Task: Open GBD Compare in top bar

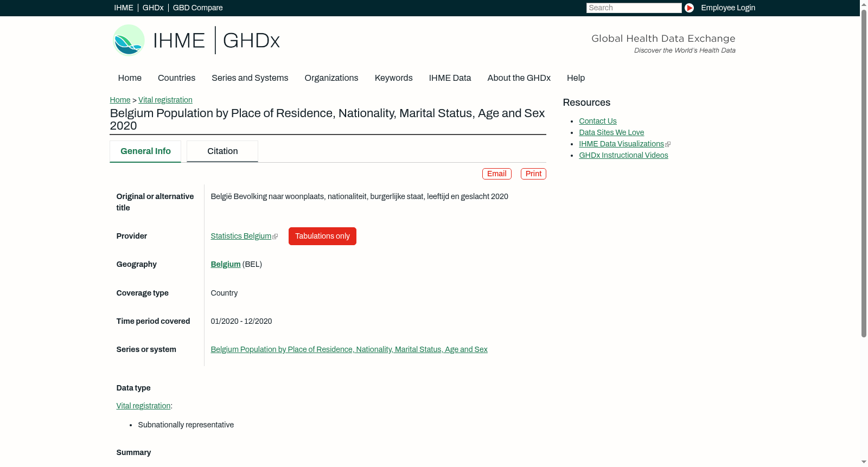Action: [198, 8]
